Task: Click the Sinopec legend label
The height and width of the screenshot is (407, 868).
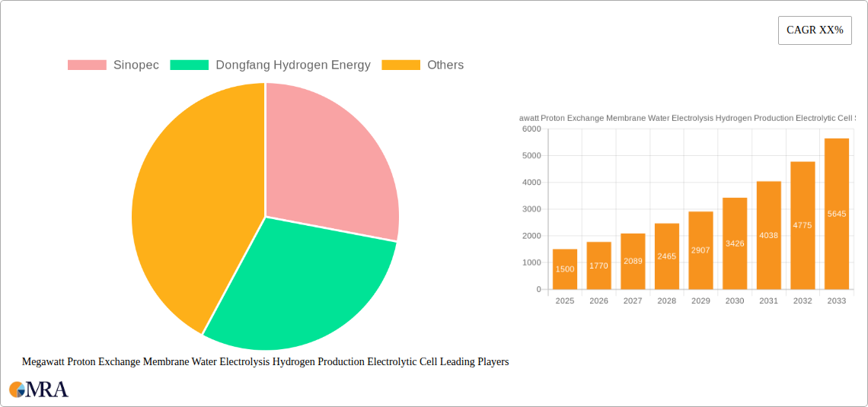Action: click(136, 65)
